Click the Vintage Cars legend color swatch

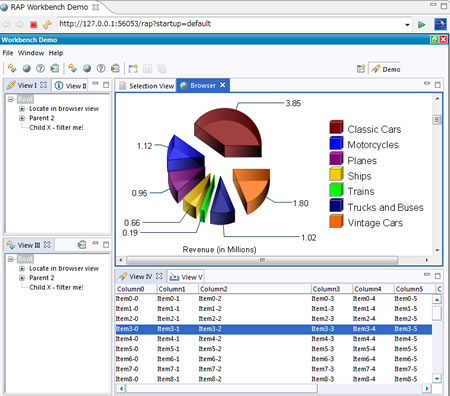coord(336,221)
